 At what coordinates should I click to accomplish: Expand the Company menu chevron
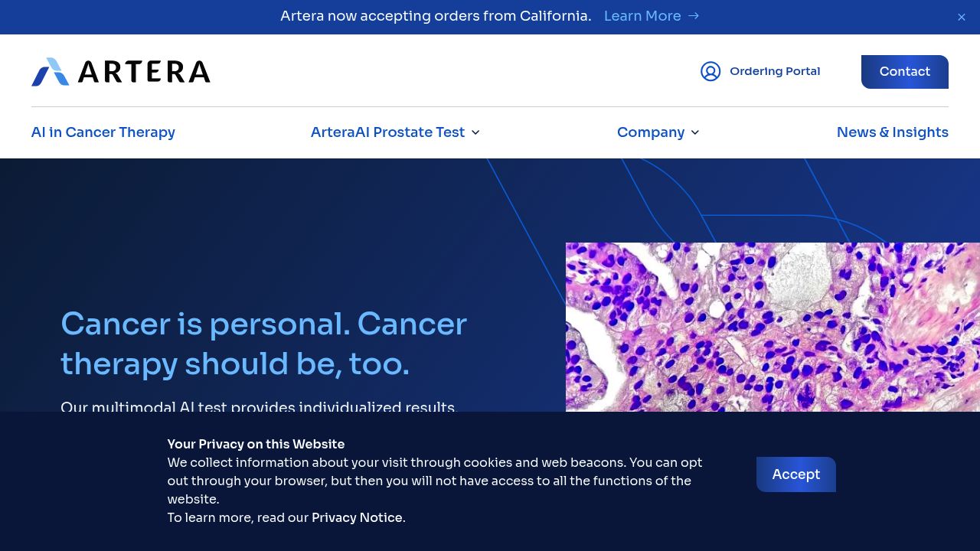(695, 132)
